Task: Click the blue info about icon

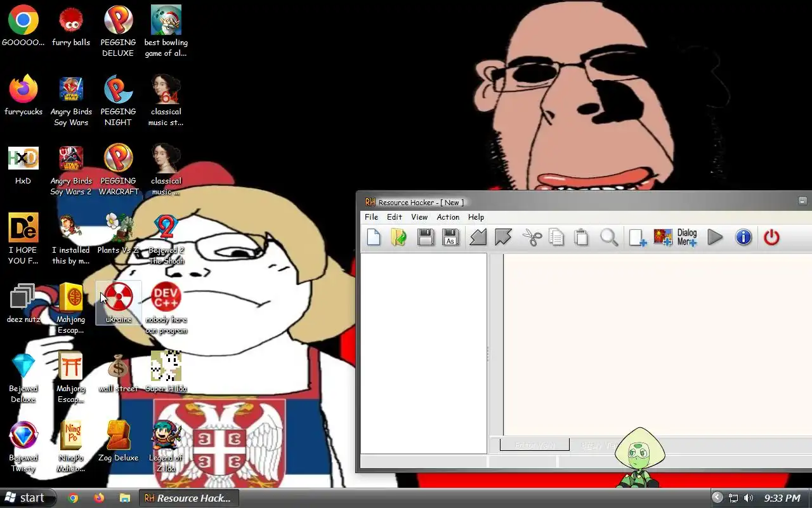Action: point(743,237)
